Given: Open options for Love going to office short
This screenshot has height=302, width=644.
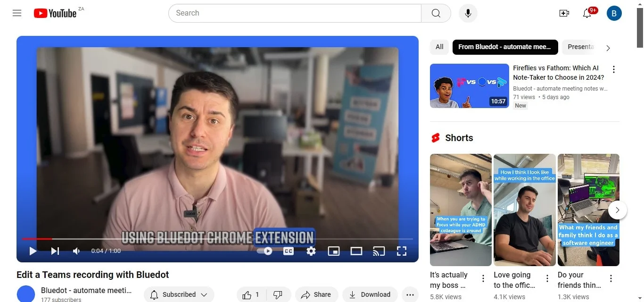Looking at the screenshot, I should (547, 279).
